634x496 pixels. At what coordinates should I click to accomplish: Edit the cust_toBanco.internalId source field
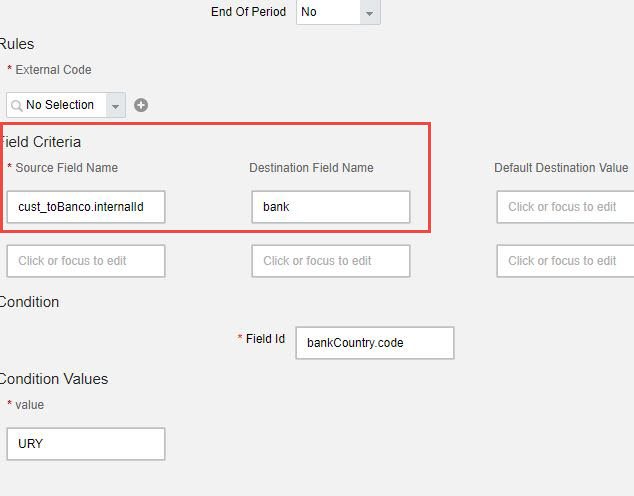(x=86, y=207)
